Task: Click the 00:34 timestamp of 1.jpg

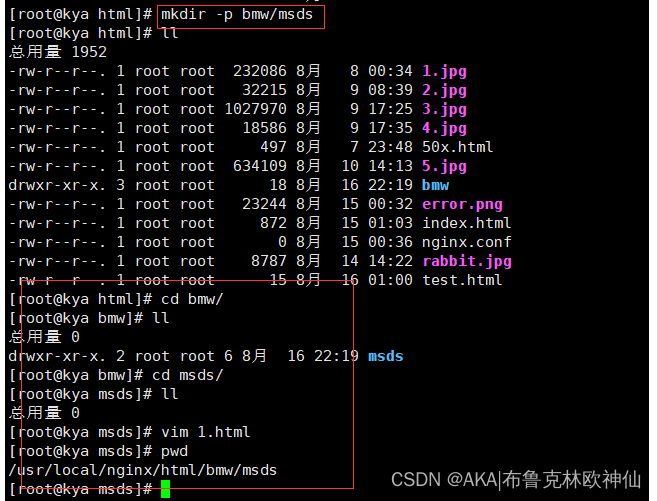Action: click(390, 71)
